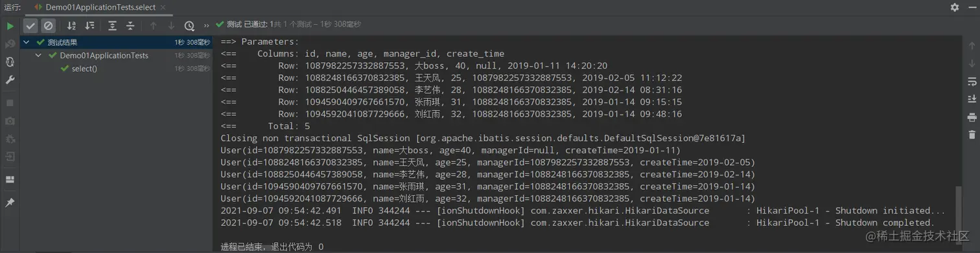Click the User line with name=李艺伟
Viewport: 980px width, 253px height.
click(488, 174)
